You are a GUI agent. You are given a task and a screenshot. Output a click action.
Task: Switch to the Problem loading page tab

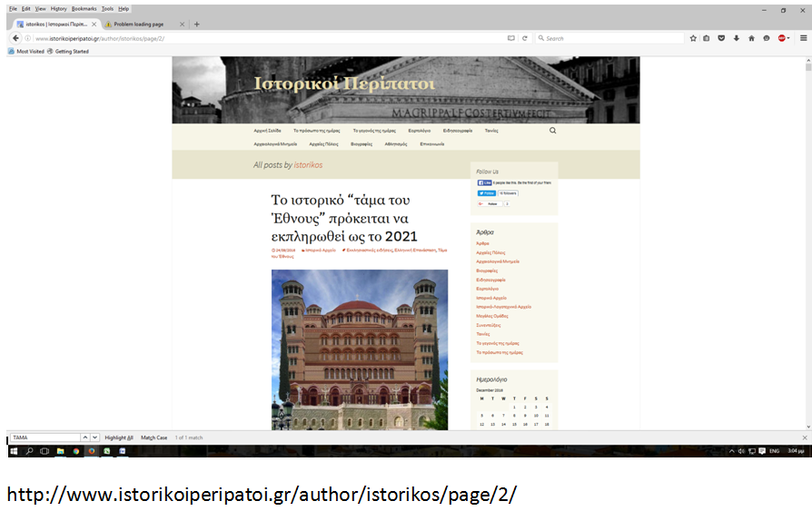pyautogui.click(x=139, y=25)
